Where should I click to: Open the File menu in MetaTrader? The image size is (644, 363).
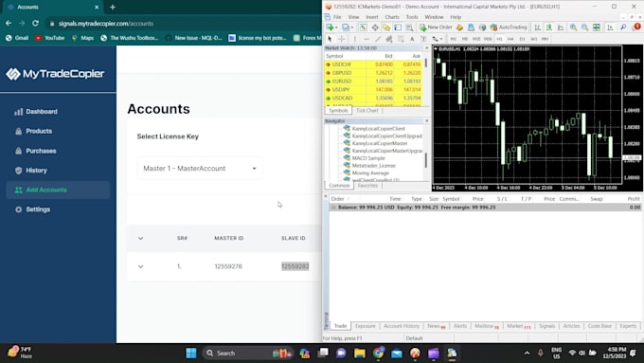tap(337, 17)
